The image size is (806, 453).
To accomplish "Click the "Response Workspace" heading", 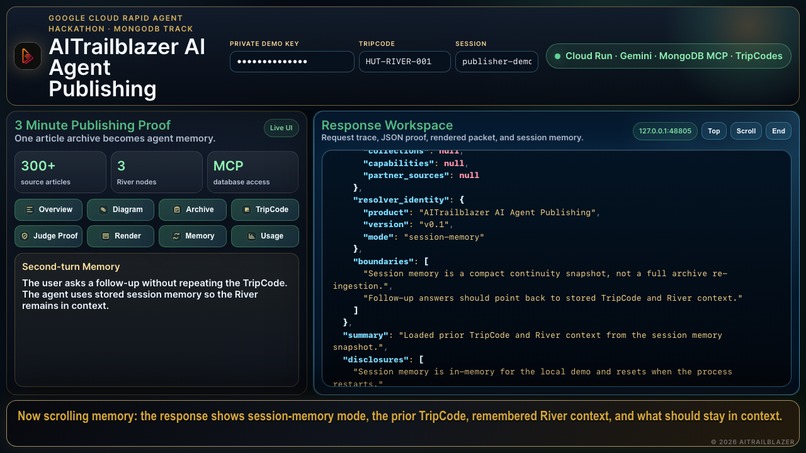I will (x=387, y=125).
